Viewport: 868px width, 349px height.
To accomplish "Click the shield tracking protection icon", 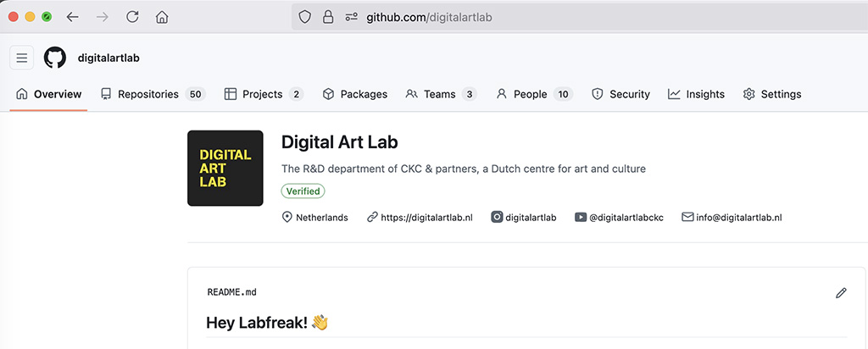I will tap(305, 17).
